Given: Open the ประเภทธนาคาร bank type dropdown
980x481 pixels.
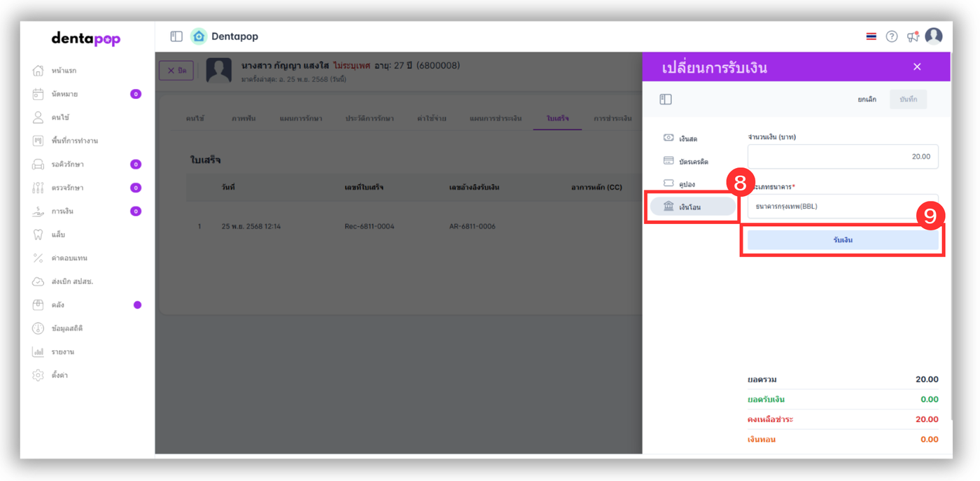Looking at the screenshot, I should (842, 207).
